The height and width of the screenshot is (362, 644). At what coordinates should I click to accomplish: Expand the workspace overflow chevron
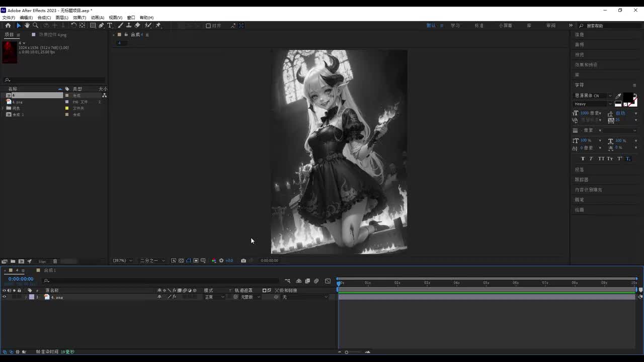point(571,26)
